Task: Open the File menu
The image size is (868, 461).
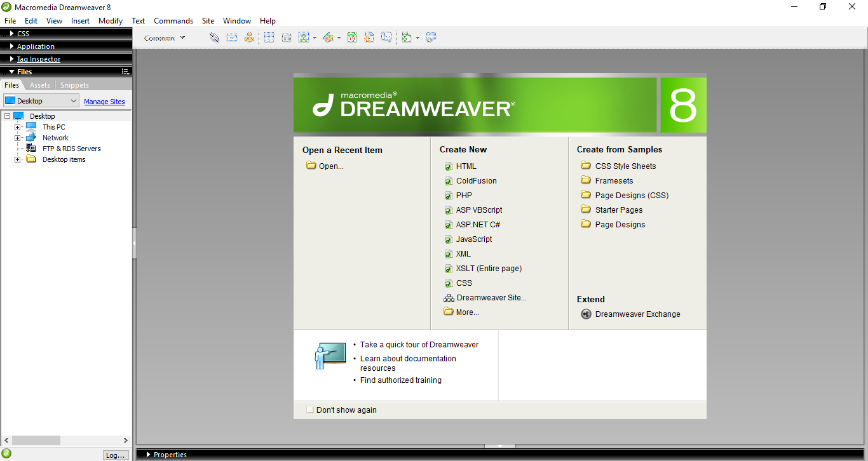Action: [x=10, y=21]
